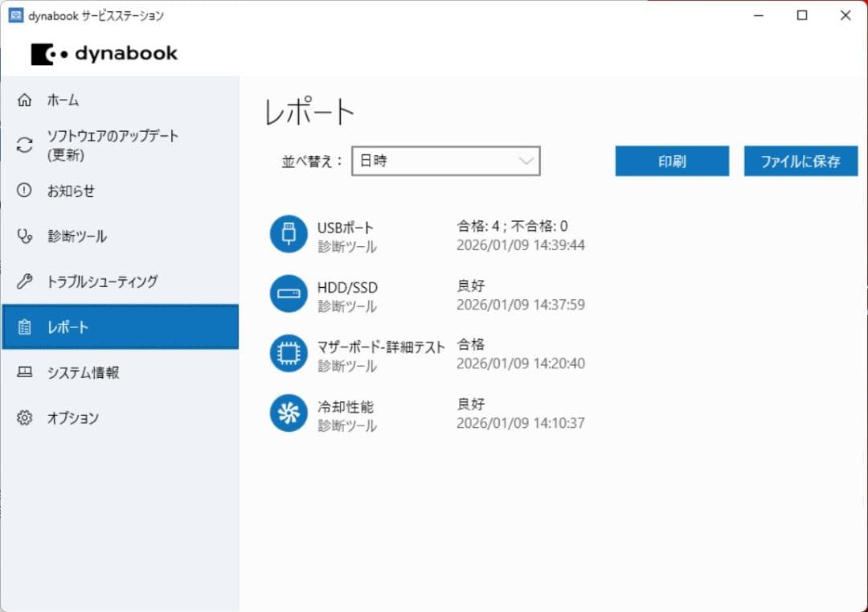Click the USB port diagnostic icon

click(288, 234)
